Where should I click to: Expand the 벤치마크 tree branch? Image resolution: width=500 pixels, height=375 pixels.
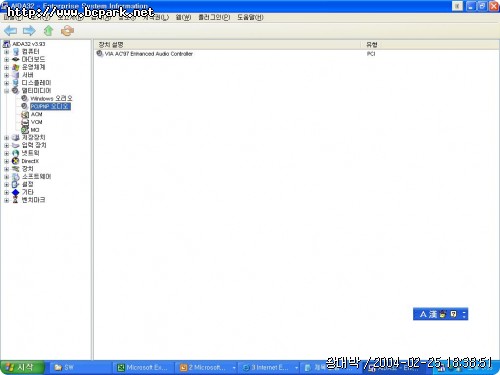[x=6, y=200]
